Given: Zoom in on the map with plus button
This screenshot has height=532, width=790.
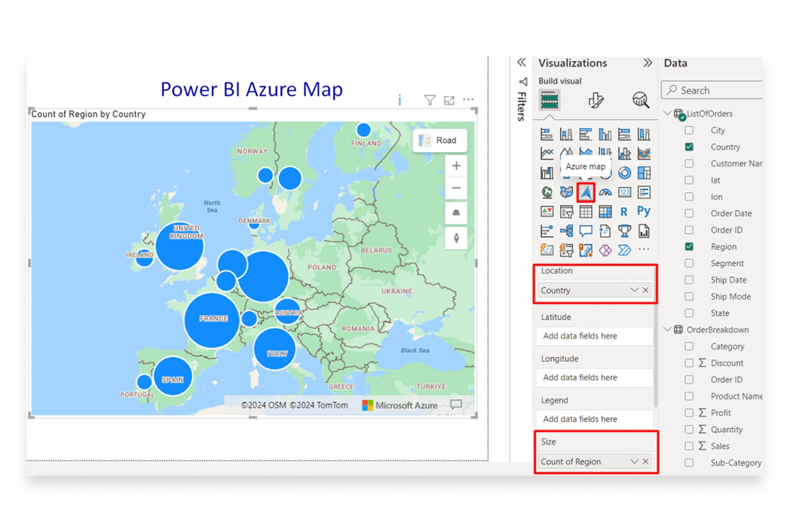Looking at the screenshot, I should 456,165.
